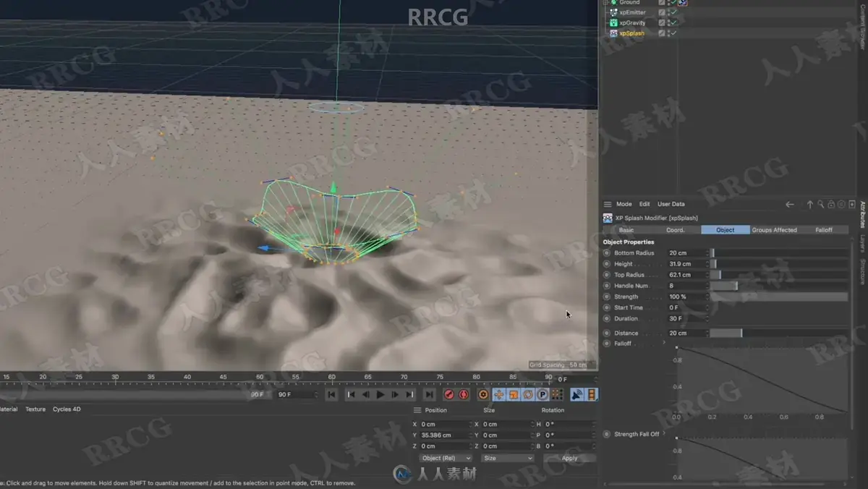Switch to the Basic tab
This screenshot has width=868, height=489.
click(x=626, y=230)
